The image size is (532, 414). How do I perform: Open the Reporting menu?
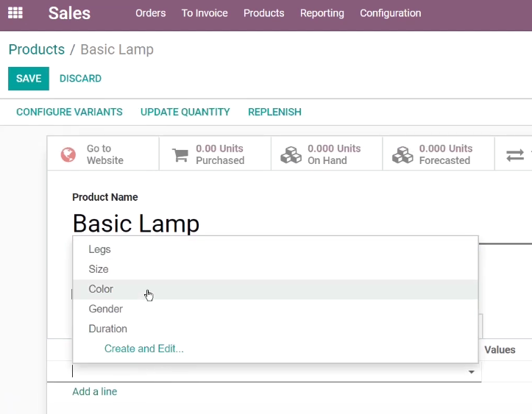(322, 13)
